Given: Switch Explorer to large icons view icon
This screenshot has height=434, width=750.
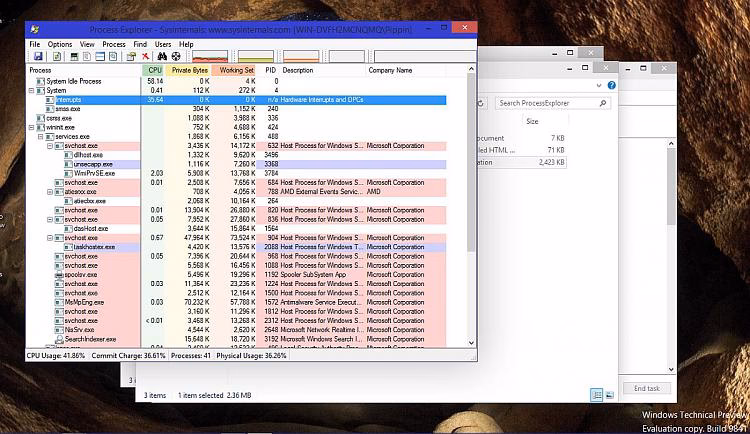Looking at the screenshot, I should pos(609,395).
